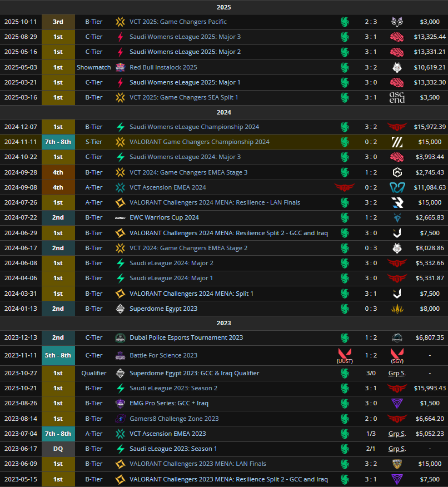Click the 4th placement cell dated 2024-09-28
Viewport: 448px width, 487px height.
58,172
